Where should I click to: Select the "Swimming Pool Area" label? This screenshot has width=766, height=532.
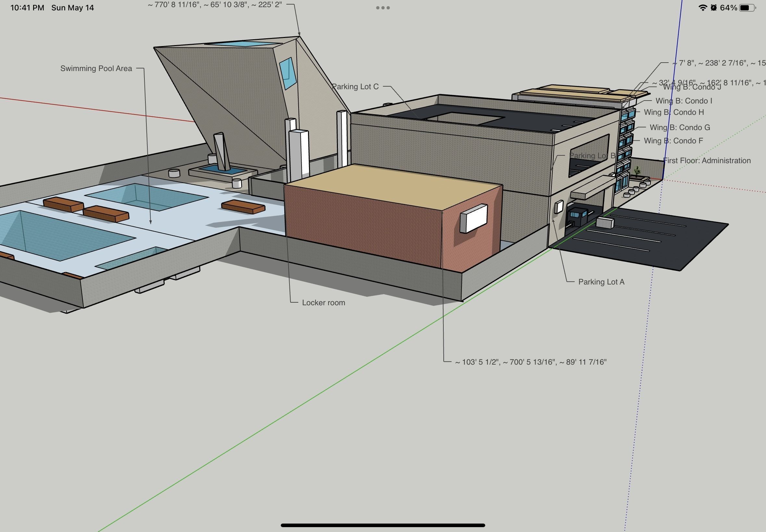[x=96, y=68]
